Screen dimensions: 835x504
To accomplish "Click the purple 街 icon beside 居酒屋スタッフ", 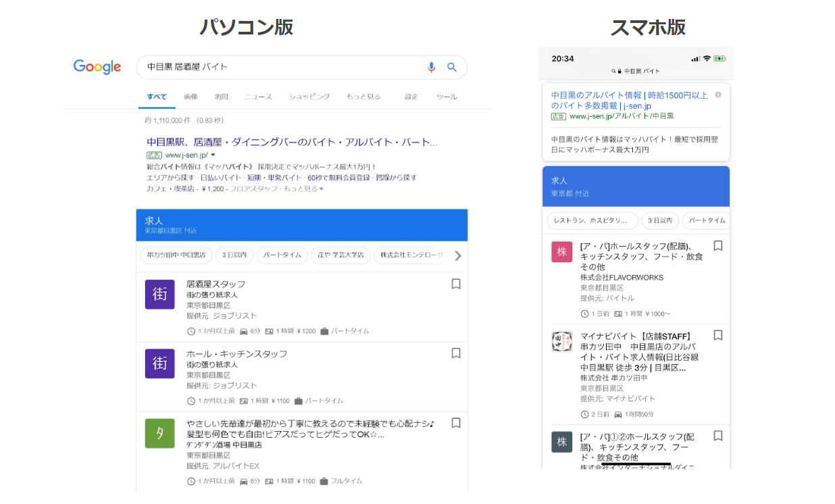I will (x=159, y=294).
